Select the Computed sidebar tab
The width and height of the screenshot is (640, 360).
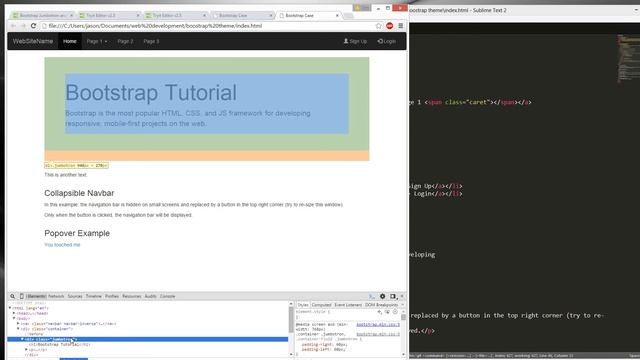[321, 305]
